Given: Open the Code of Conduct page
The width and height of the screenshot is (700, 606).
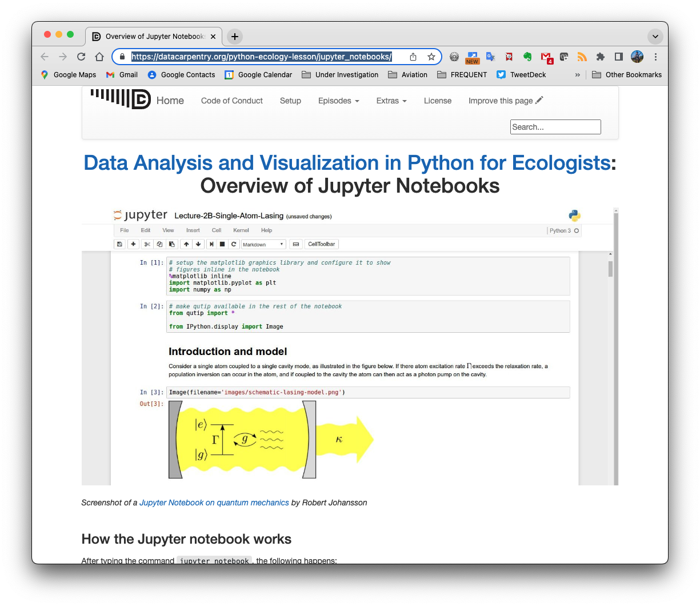Looking at the screenshot, I should click(x=231, y=101).
